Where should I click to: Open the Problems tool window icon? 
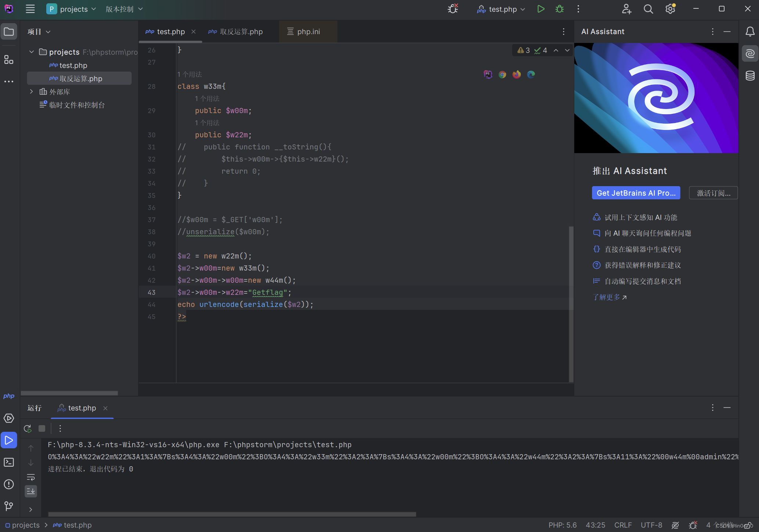9,484
